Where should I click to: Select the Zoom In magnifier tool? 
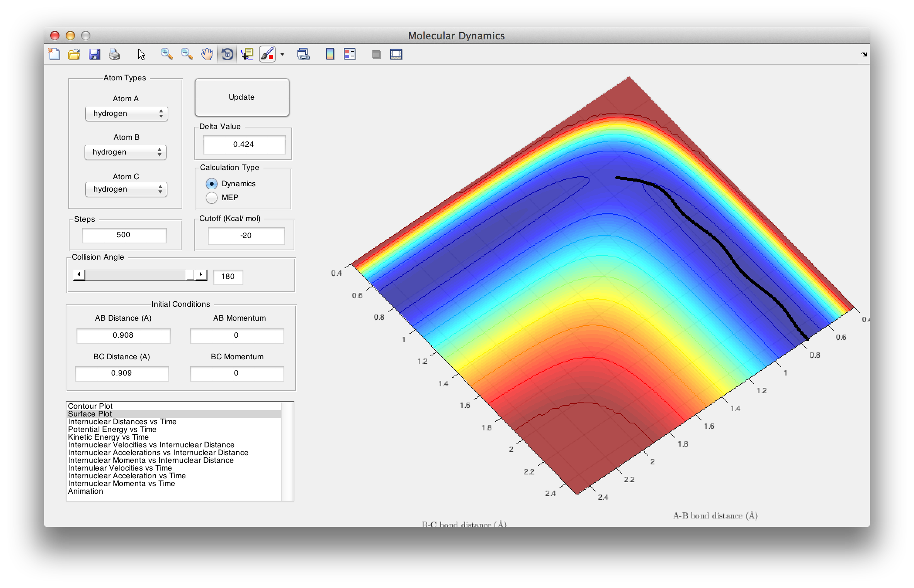166,54
